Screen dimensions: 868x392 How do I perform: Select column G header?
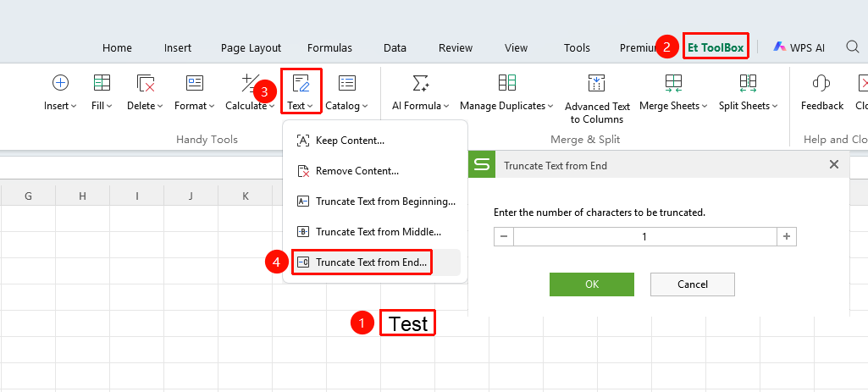pyautogui.click(x=28, y=196)
